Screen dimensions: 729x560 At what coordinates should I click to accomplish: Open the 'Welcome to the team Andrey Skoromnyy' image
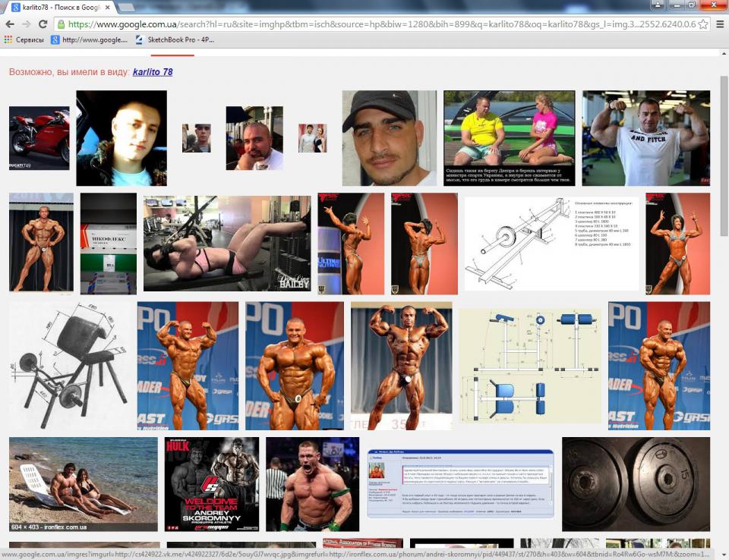point(211,483)
